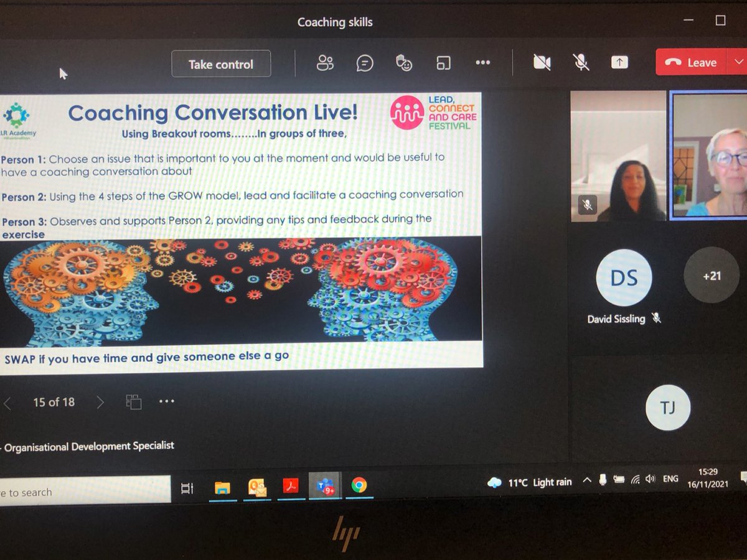Image resolution: width=747 pixels, height=560 pixels.
Task: Open the slide grid view icon
Action: click(133, 402)
